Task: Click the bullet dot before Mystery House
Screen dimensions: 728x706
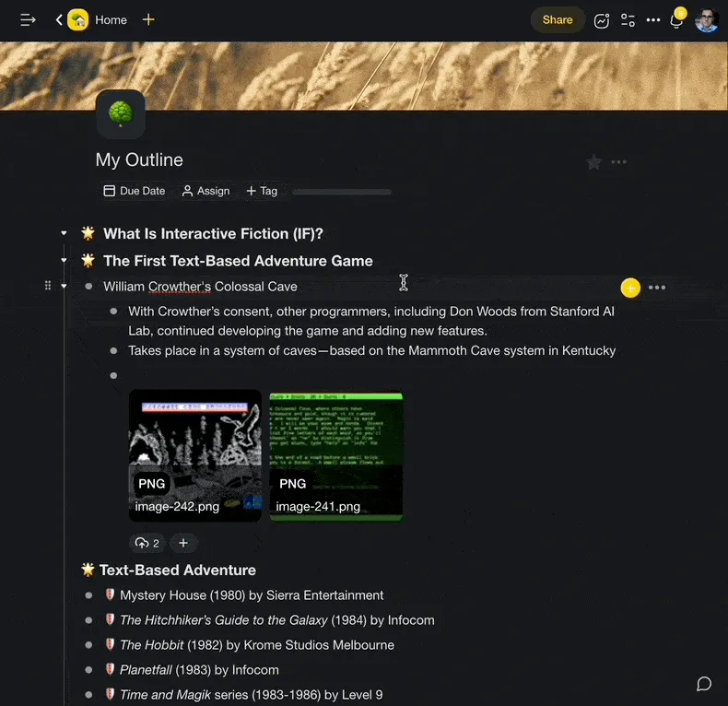Action: [88, 595]
